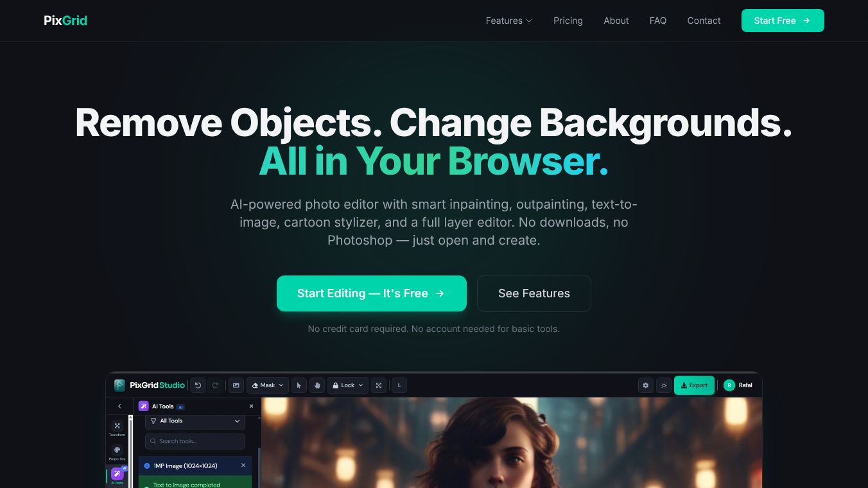Click the Undo arrow in the Studio toolbar
This screenshot has height=488, width=868.
[198, 385]
